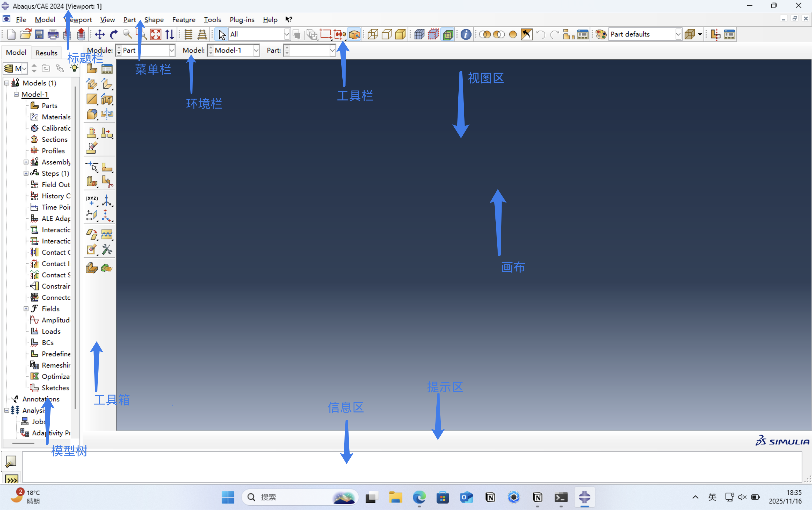Image resolution: width=812 pixels, height=510 pixels.
Task: Toggle perspective view mode
Action: [x=202, y=34]
